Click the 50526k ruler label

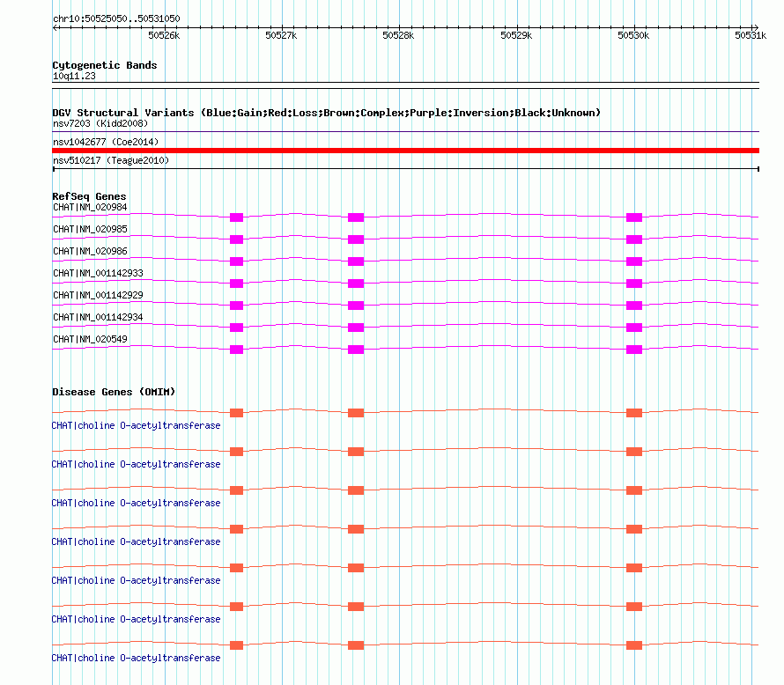(x=164, y=35)
